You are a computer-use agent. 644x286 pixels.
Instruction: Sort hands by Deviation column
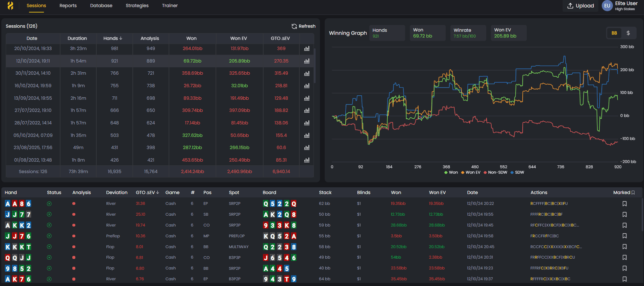tap(117, 192)
